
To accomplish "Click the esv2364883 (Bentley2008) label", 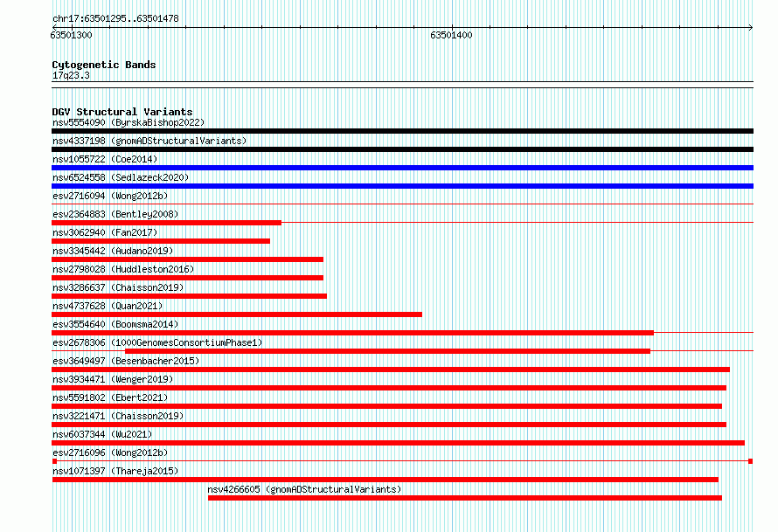I will pyautogui.click(x=115, y=214).
